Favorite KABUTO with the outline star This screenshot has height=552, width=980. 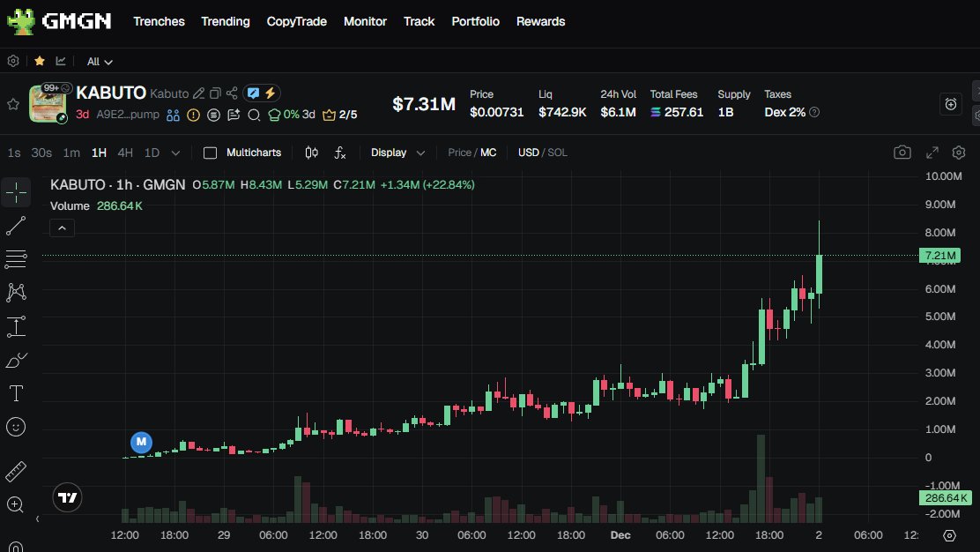point(13,104)
